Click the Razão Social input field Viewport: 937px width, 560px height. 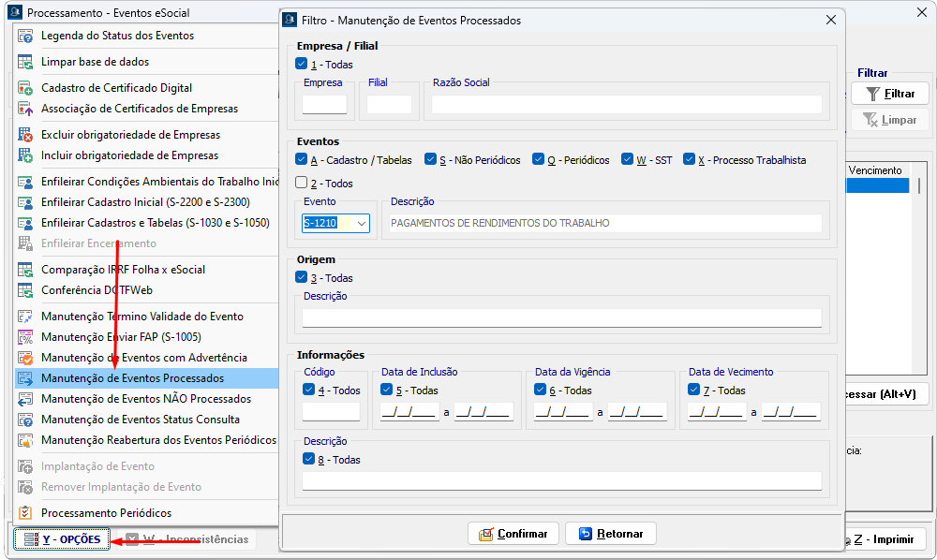point(625,105)
